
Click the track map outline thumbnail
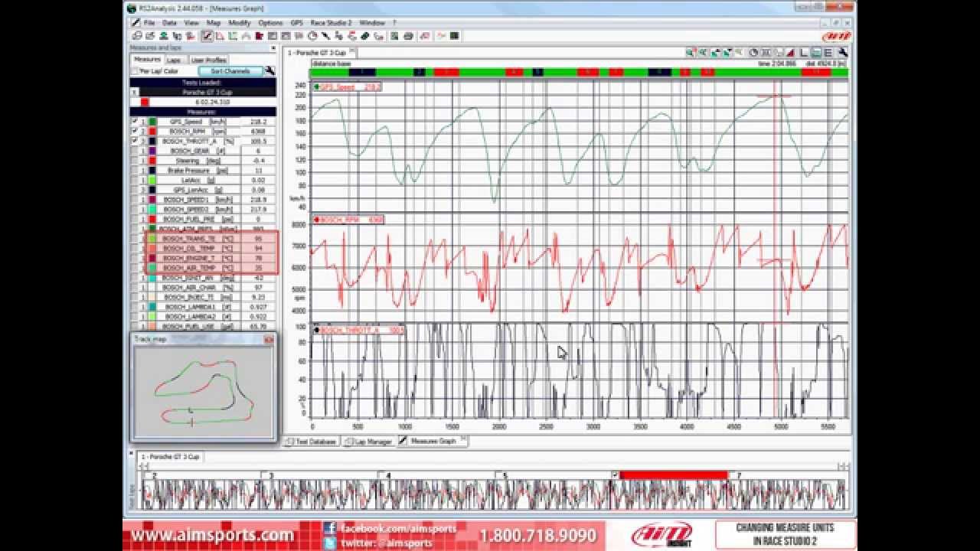[203, 393]
